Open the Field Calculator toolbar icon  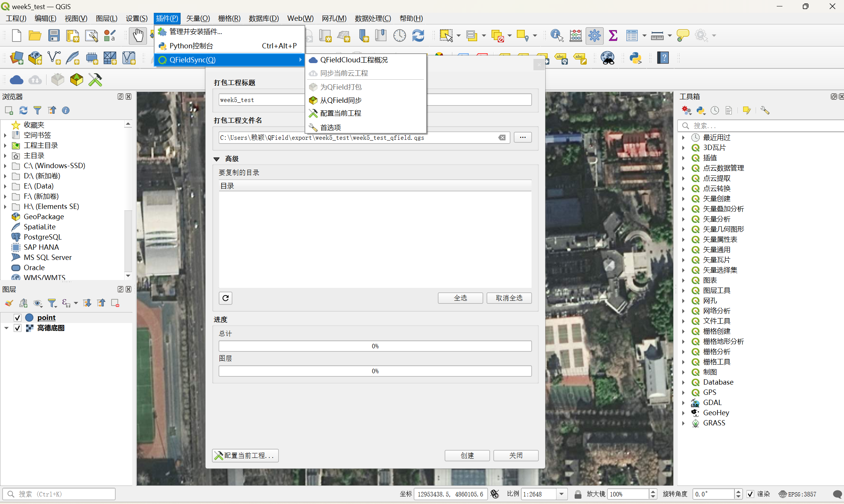pyautogui.click(x=575, y=36)
